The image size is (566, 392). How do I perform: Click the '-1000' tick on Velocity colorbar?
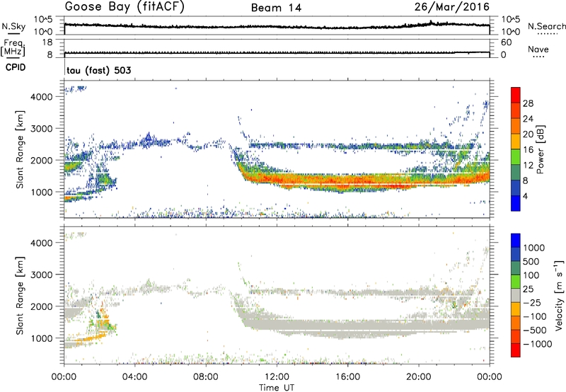[538, 344]
